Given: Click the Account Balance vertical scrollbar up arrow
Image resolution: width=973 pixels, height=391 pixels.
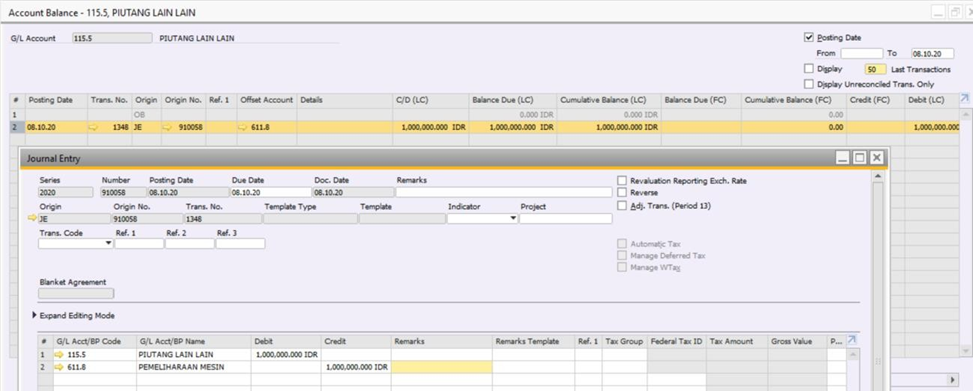Looking at the screenshot, I should tap(966, 115).
